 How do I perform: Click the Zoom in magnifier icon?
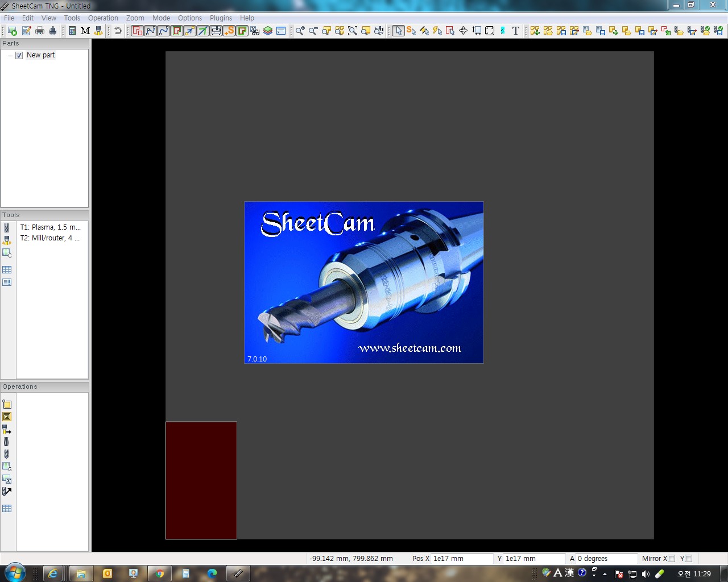tap(300, 31)
